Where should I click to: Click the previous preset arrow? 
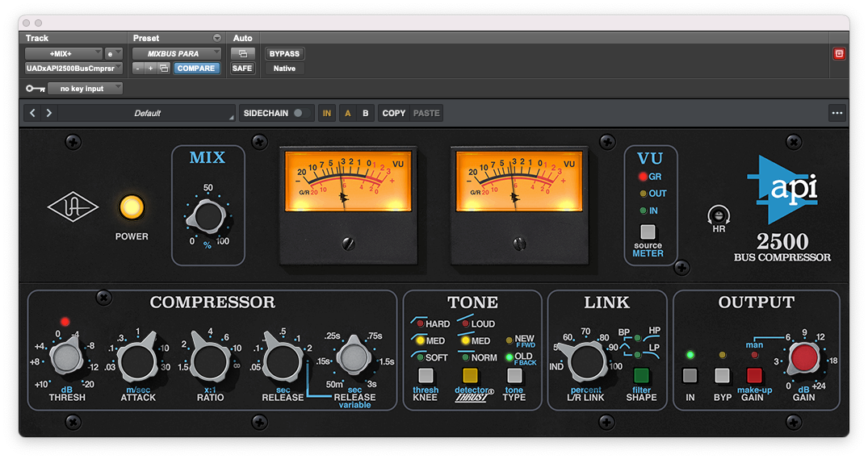point(32,114)
